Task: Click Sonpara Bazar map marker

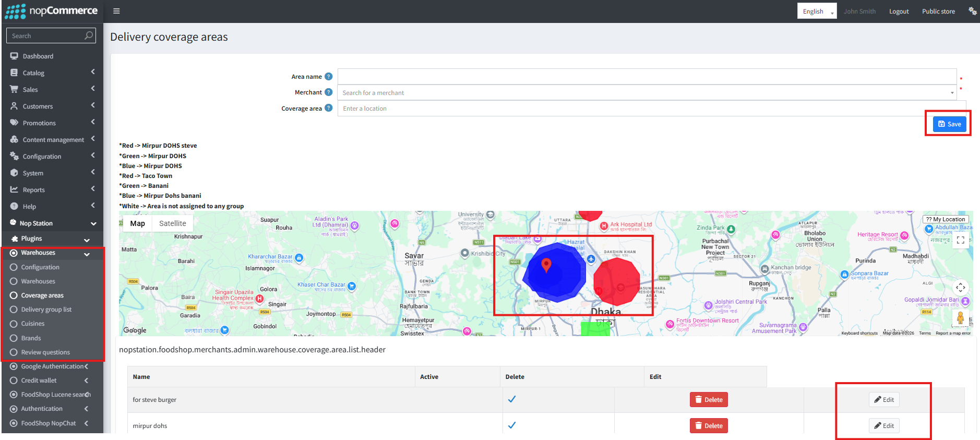Action: click(844, 275)
